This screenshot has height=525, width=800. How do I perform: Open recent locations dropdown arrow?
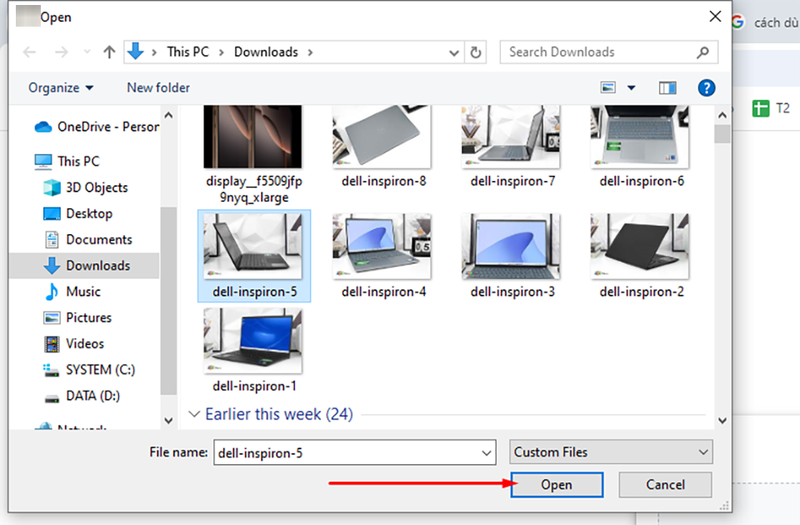click(x=87, y=52)
